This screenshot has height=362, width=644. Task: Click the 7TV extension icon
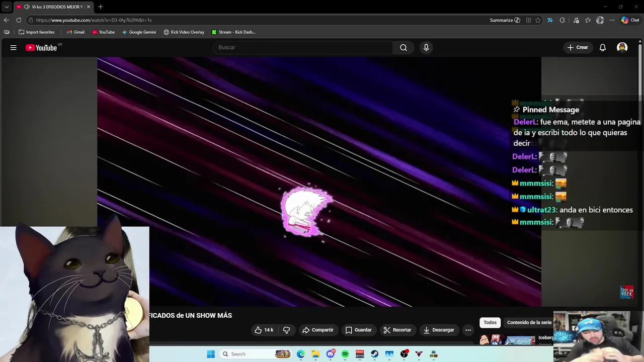click(x=550, y=20)
